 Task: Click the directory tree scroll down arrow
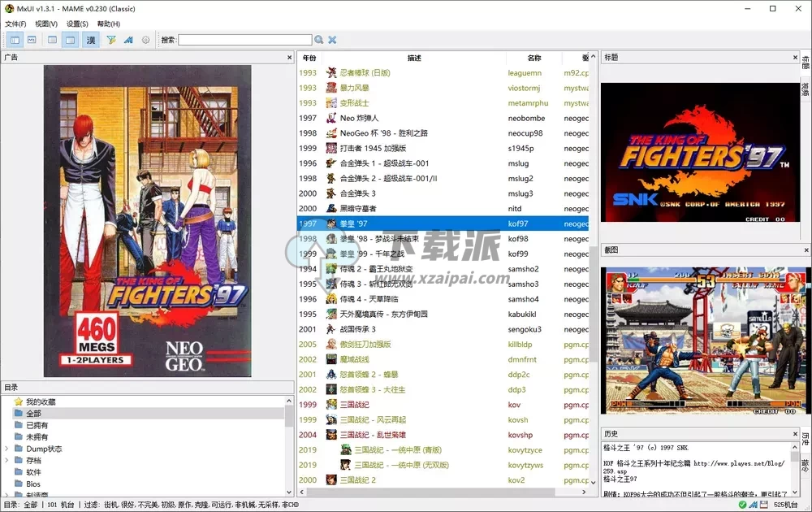tap(289, 492)
